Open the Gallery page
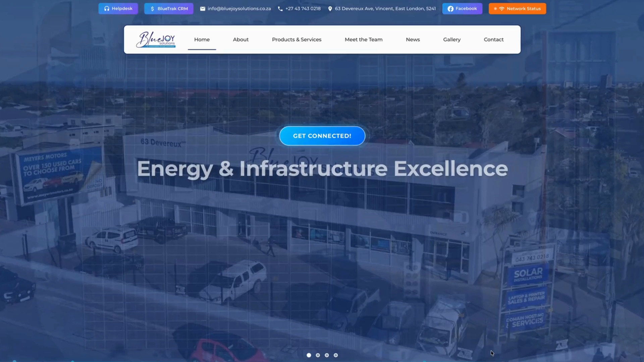The image size is (644, 362). tap(451, 40)
